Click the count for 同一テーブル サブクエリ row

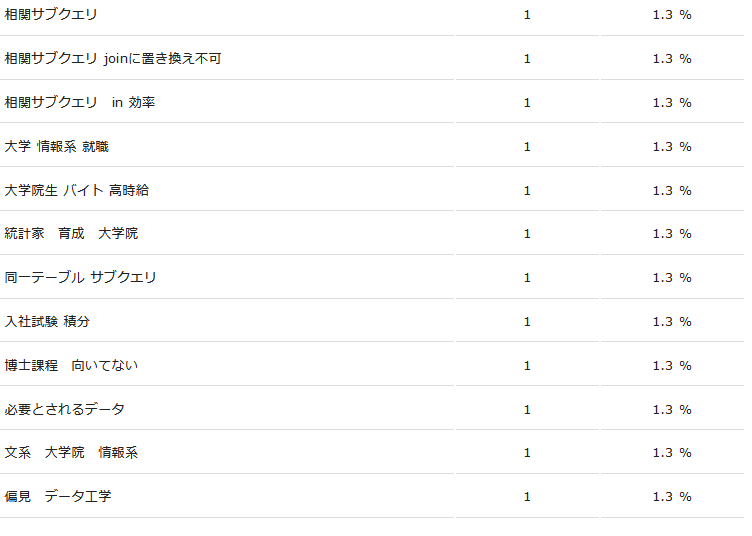coord(527,278)
